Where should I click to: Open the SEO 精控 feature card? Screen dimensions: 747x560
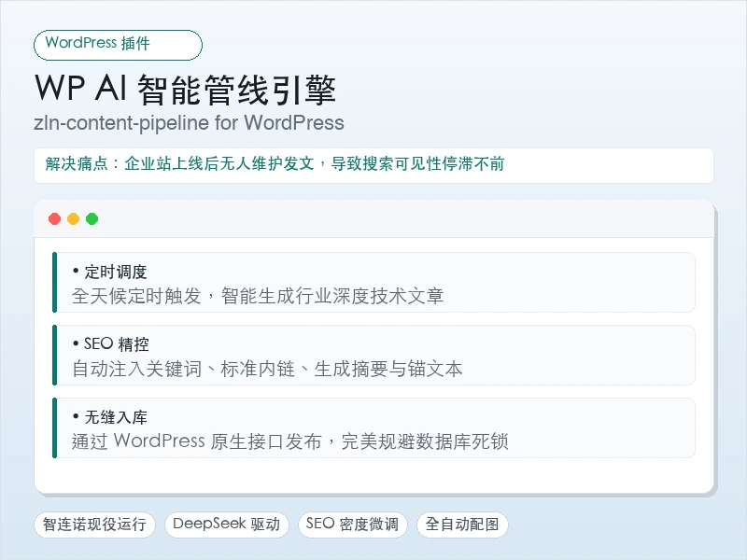(373, 356)
